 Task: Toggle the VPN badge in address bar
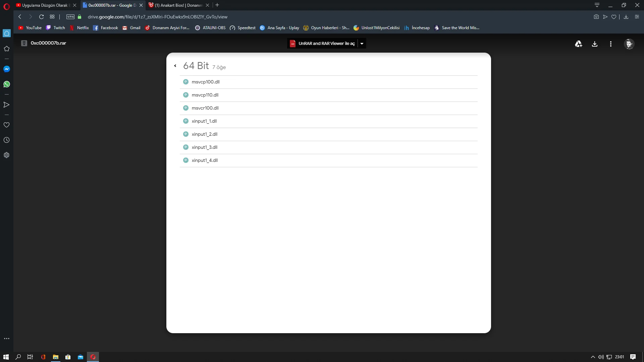[70, 17]
